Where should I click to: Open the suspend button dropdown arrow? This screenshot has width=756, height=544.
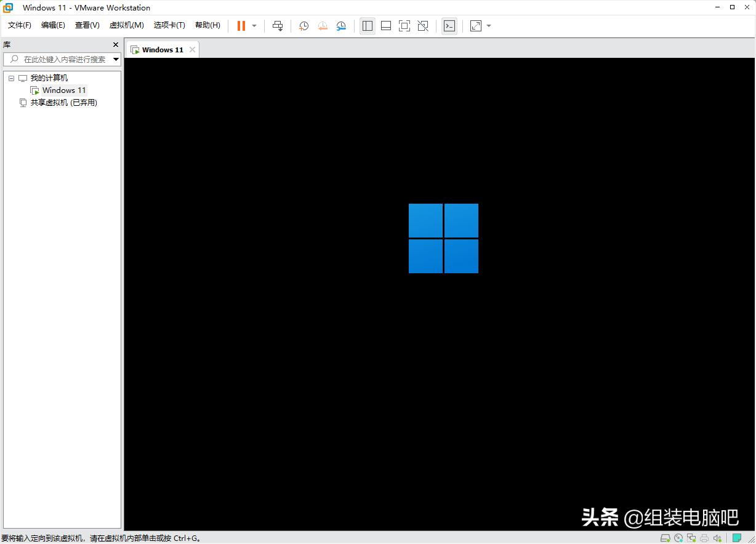(254, 26)
